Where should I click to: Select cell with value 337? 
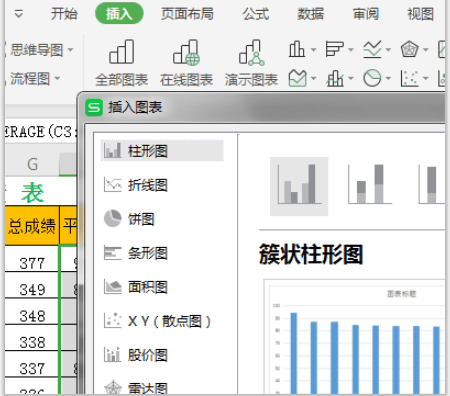click(32, 364)
